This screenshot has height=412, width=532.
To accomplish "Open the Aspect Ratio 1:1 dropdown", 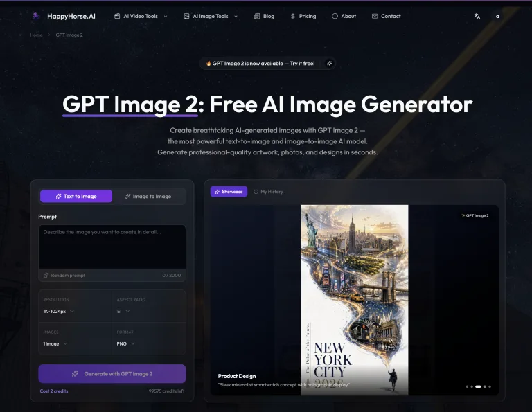I will pyautogui.click(x=126, y=311).
